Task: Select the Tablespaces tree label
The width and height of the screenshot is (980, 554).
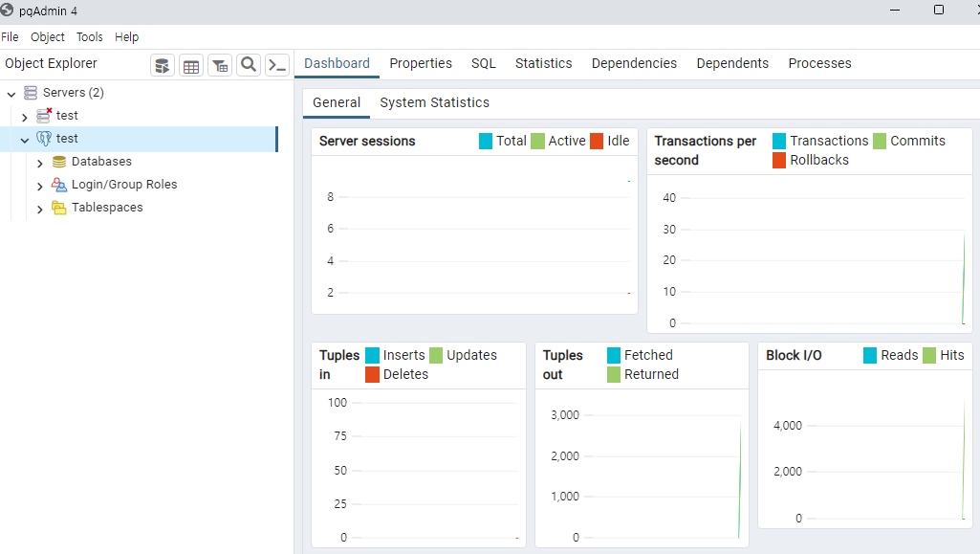Action: pos(107,208)
